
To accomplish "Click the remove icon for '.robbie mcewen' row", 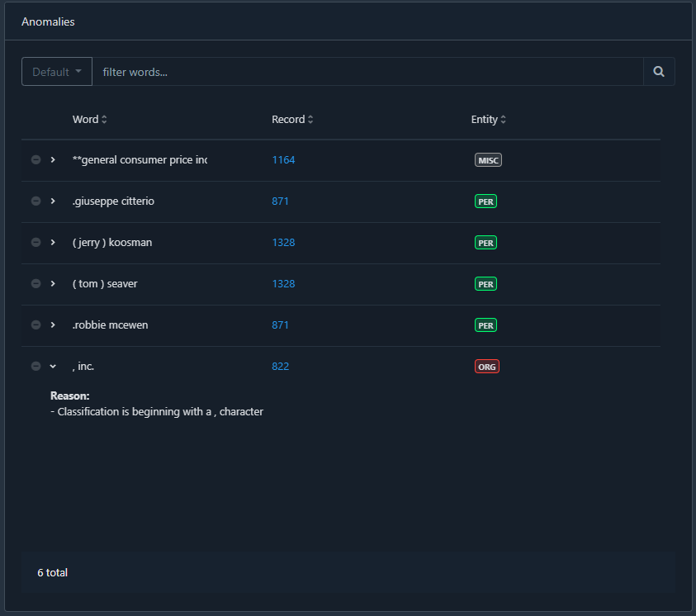I will pyautogui.click(x=36, y=325).
